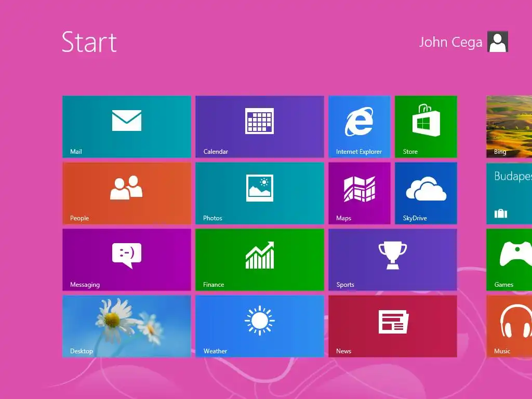Viewport: 532px width, 399px height.
Task: Open the Photos tile
Action: [260, 193]
